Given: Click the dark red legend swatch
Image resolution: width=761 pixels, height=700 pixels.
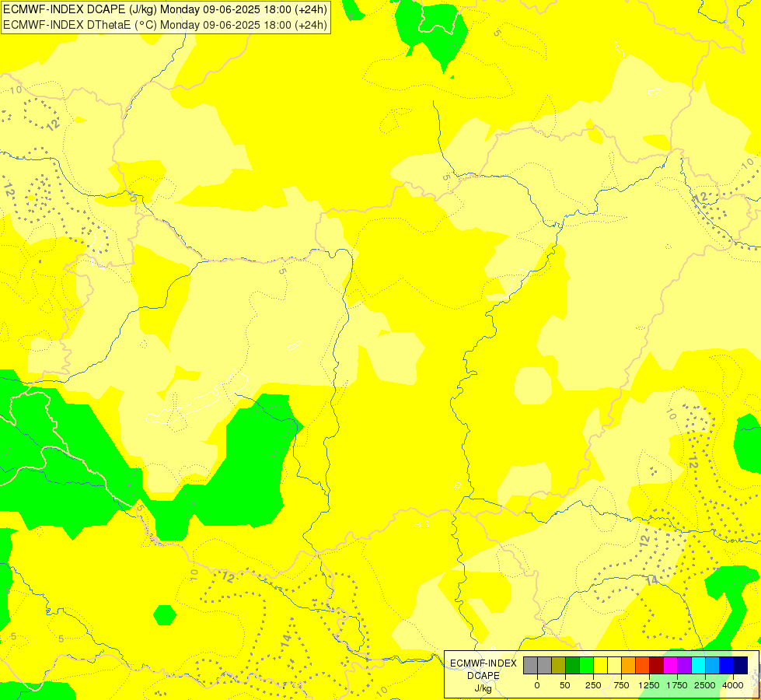Looking at the screenshot, I should (657, 666).
